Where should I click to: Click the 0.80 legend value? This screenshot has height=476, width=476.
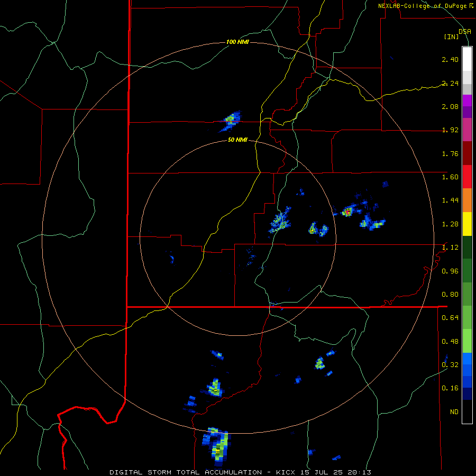450,295
